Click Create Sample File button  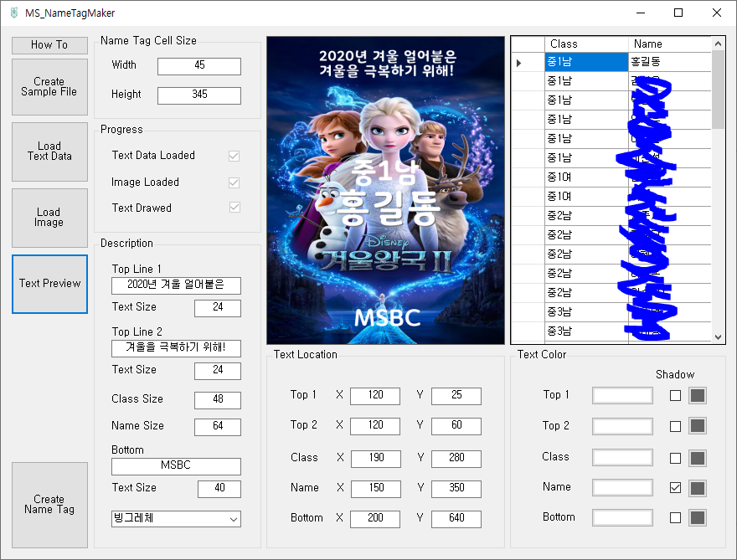(49, 87)
